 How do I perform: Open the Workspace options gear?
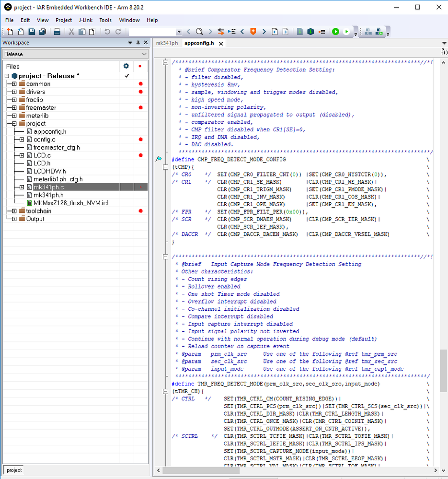pos(126,66)
